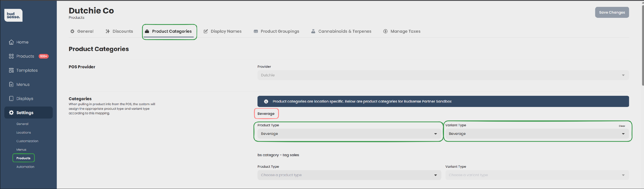Screen dimensions: 644x189
Task: Click the Dutchie Co heading
Action: coord(91,11)
